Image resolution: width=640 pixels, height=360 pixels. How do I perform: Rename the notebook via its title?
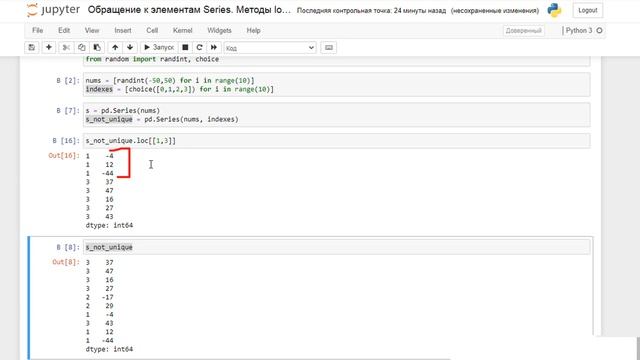coord(189,10)
